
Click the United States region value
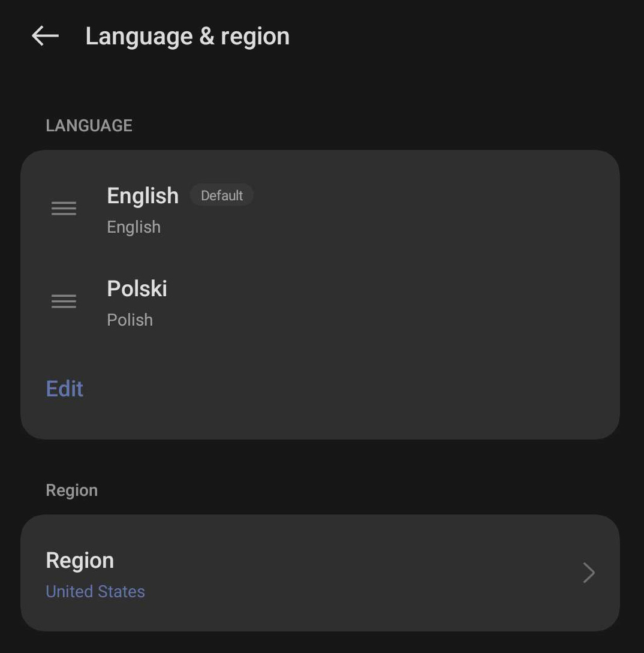point(95,591)
